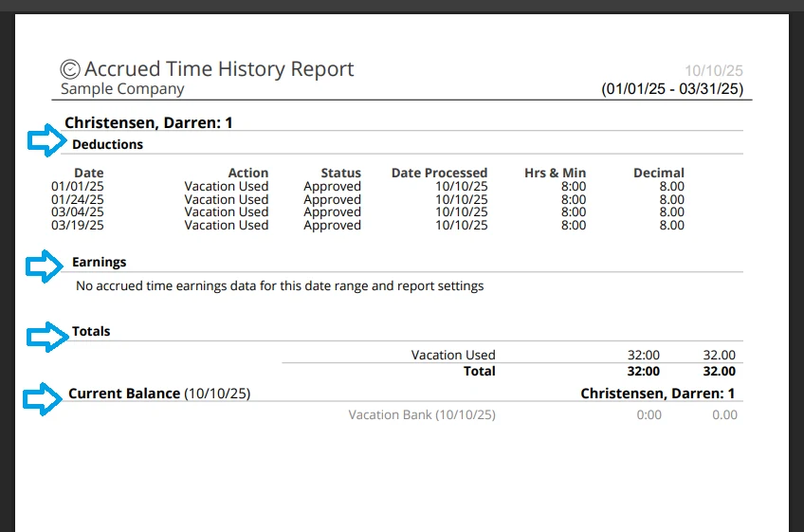
Task: Select the Accrued Time History Report title
Action: (x=219, y=69)
